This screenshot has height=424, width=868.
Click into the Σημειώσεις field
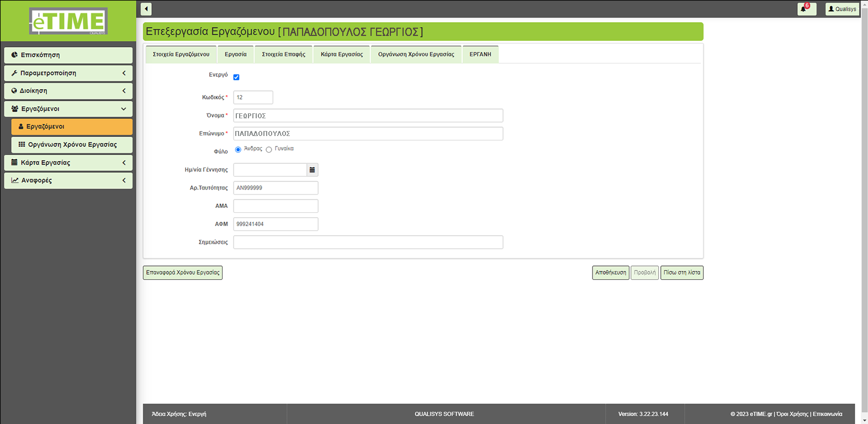pos(368,242)
